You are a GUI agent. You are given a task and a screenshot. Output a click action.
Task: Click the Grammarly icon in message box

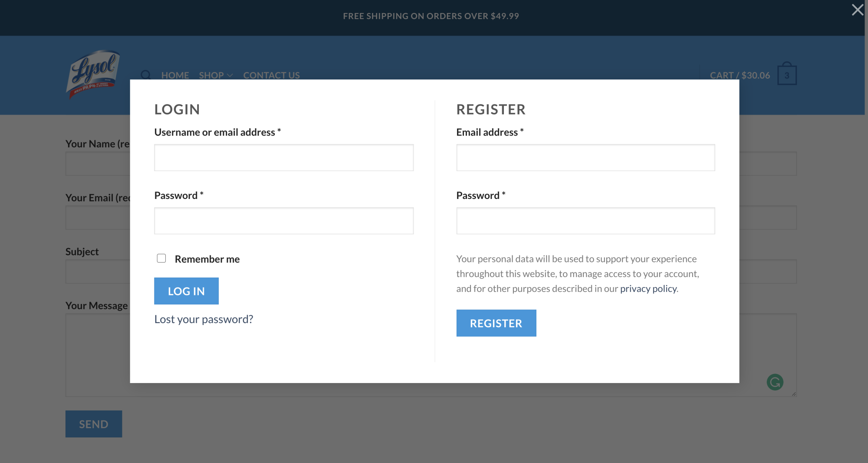click(775, 382)
